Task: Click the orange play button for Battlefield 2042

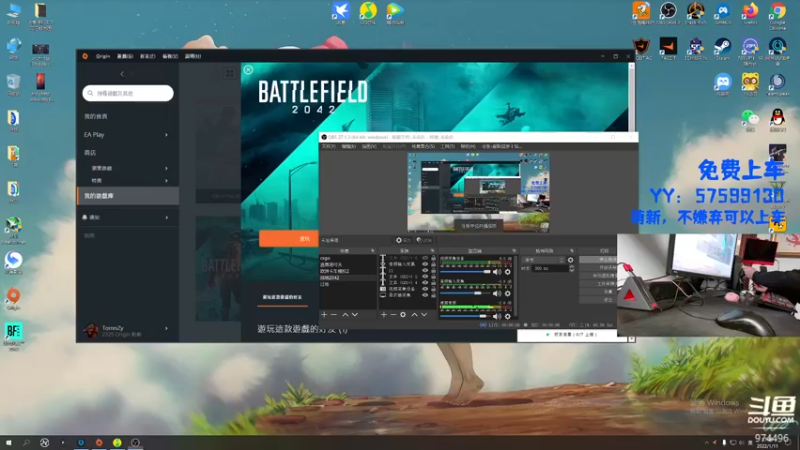Action: tap(289, 239)
